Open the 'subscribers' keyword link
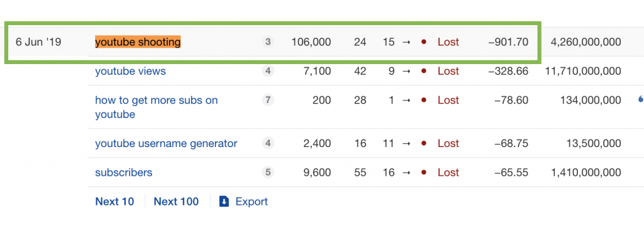 click(x=124, y=172)
